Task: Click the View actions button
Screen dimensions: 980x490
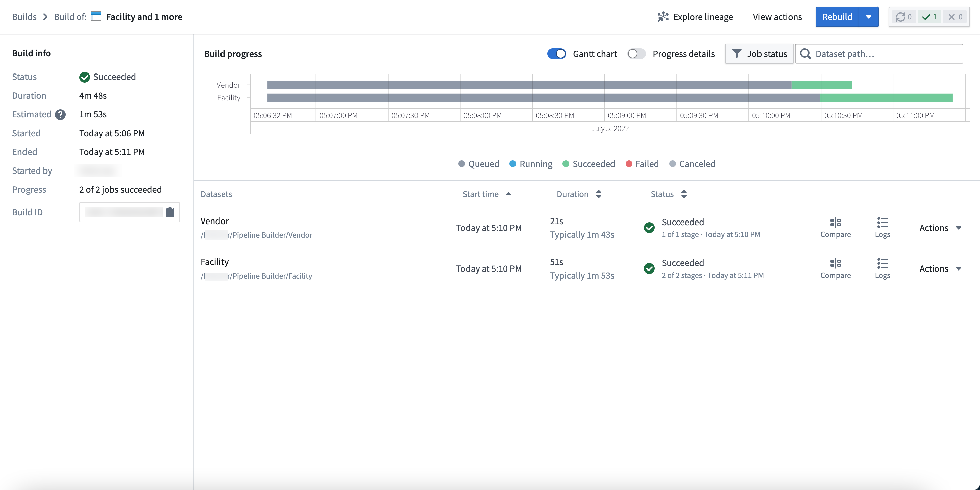Action: [777, 17]
